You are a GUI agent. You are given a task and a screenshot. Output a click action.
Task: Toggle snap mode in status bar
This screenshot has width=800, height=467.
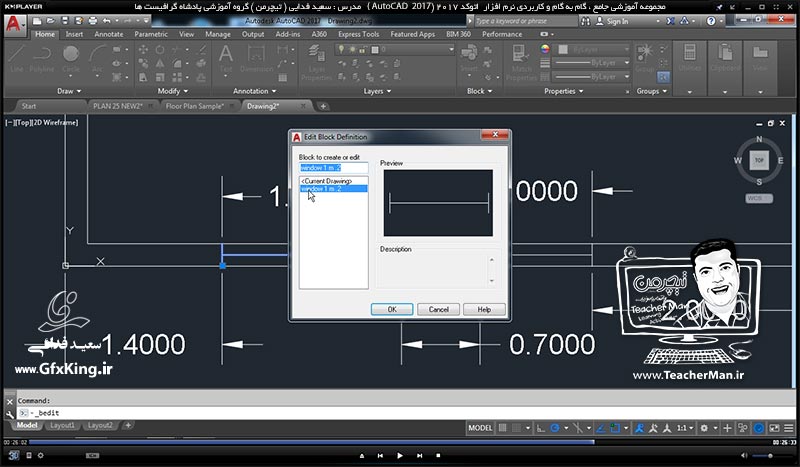click(x=516, y=428)
